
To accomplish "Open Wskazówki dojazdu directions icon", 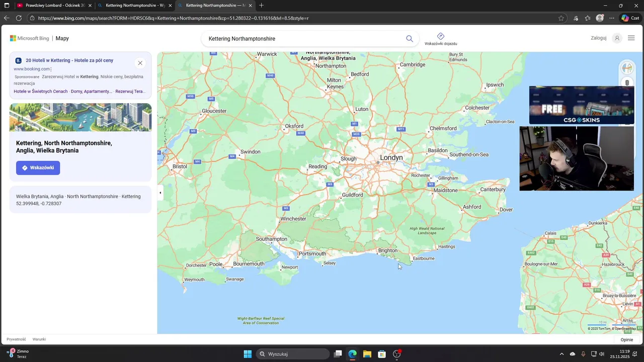I will (x=441, y=39).
